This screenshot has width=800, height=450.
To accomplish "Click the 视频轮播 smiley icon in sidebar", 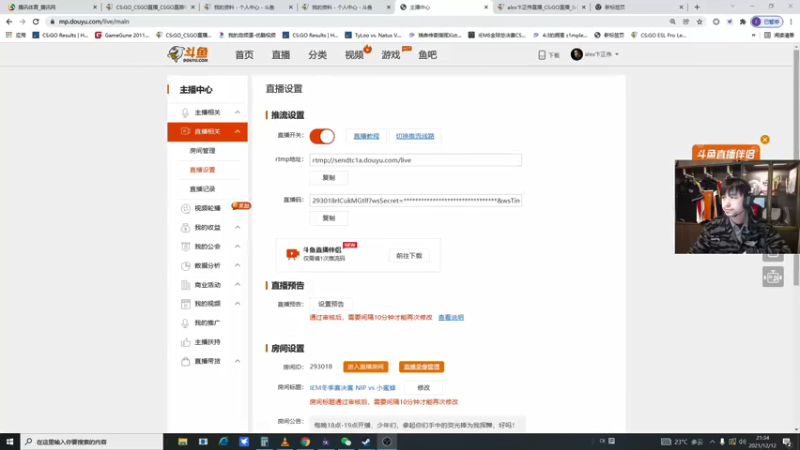I will pos(185,208).
